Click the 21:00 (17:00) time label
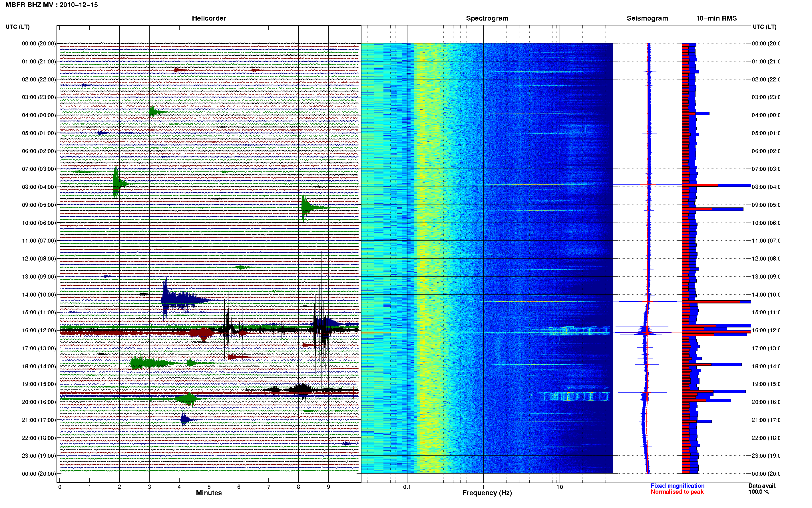Image resolution: width=812 pixels, height=508 pixels. (x=39, y=420)
